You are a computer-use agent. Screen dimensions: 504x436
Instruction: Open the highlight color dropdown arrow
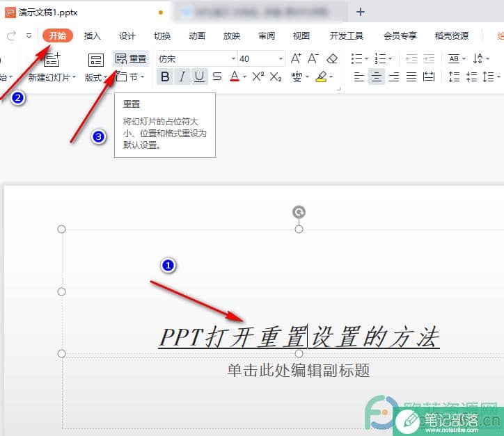click(331, 77)
